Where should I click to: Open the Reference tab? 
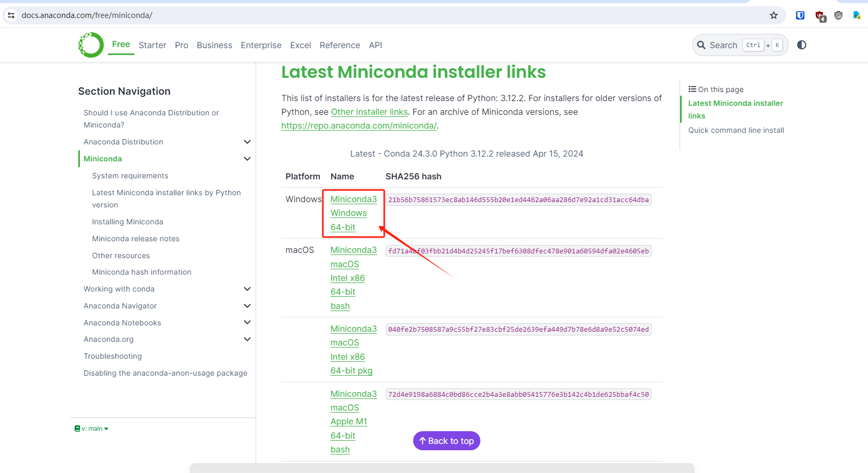340,46
